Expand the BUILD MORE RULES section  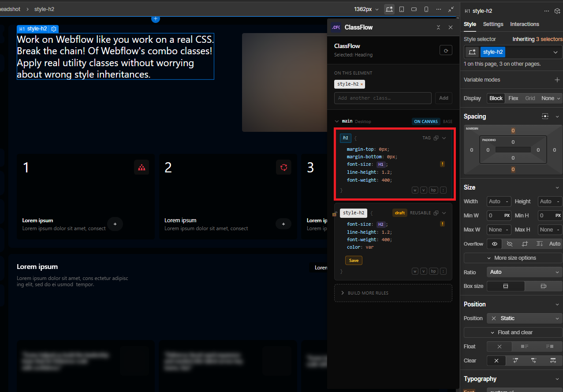click(393, 293)
